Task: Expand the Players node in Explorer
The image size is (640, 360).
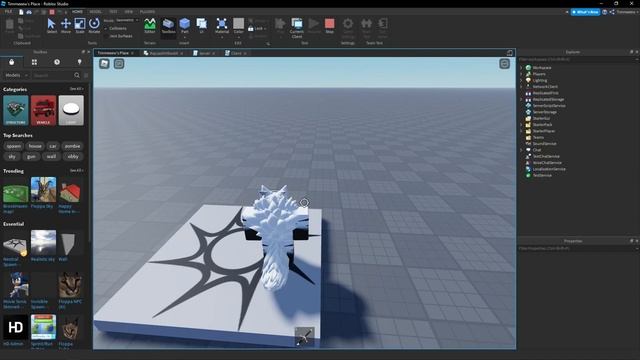Action: point(522,74)
